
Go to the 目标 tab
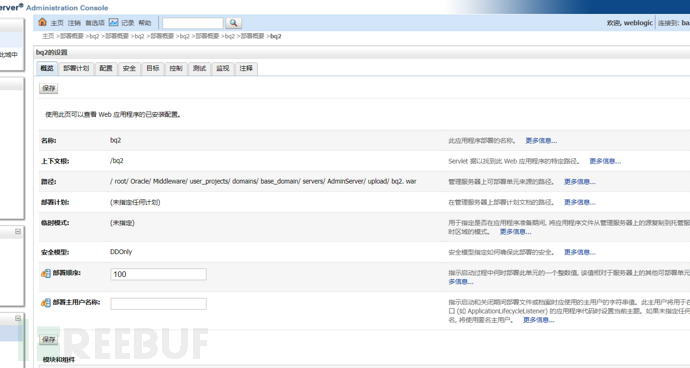pyautogui.click(x=153, y=68)
